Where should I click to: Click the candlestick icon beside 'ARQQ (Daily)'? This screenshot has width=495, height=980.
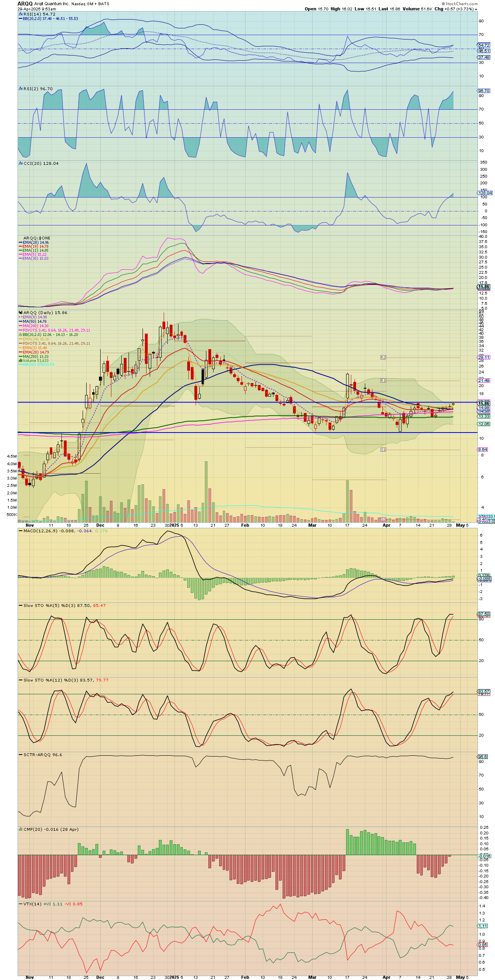point(21,312)
